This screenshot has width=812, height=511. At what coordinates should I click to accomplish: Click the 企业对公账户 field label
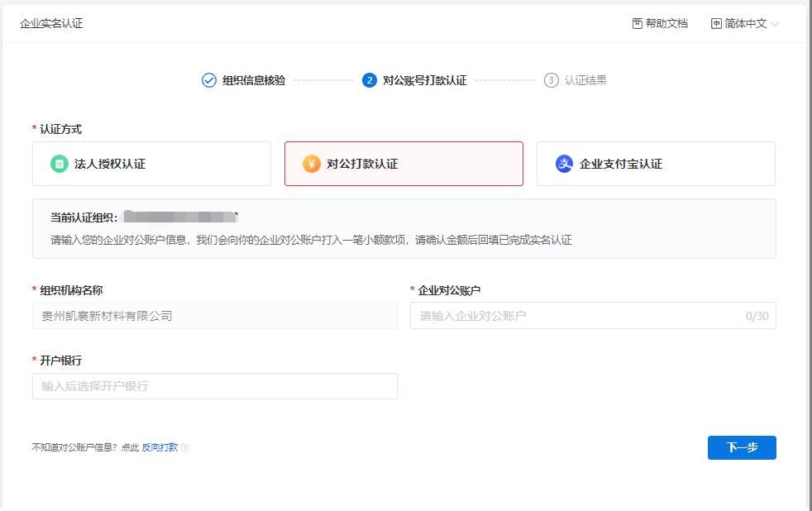[449, 290]
